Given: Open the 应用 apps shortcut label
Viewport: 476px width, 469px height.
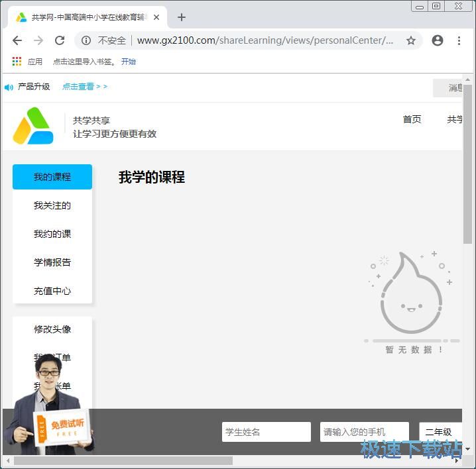Looking at the screenshot, I should pyautogui.click(x=35, y=62).
